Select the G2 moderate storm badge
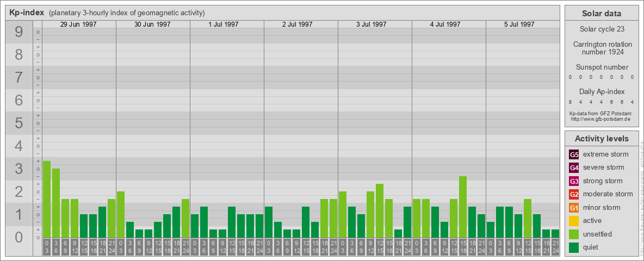The width and height of the screenshot is (644, 261). click(574, 194)
